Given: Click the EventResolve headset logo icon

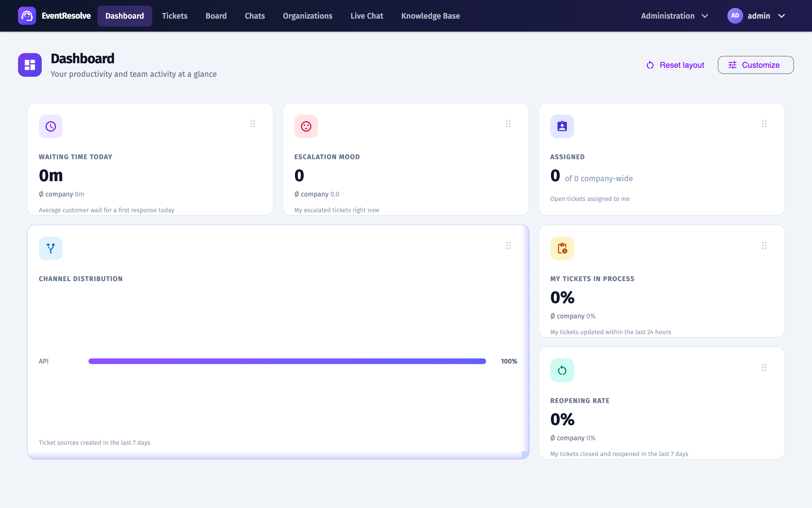Looking at the screenshot, I should 27,16.
